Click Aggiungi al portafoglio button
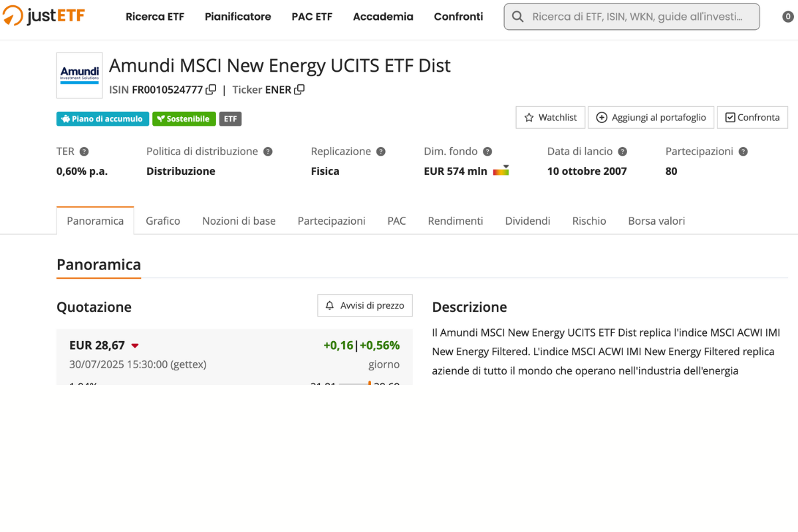Screen dimensions: 798x532 pos(651,118)
